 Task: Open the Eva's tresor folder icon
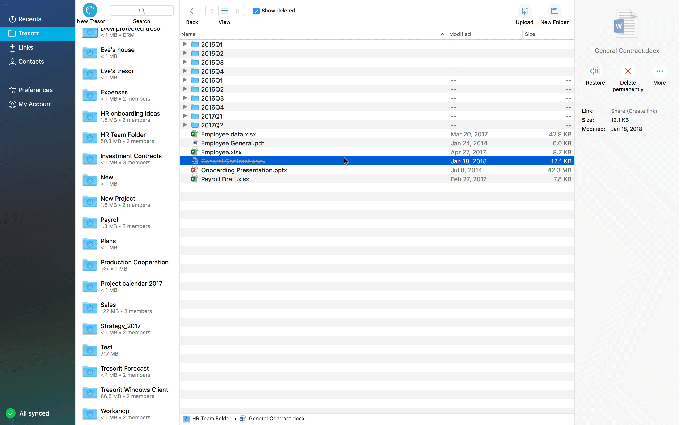click(x=90, y=74)
